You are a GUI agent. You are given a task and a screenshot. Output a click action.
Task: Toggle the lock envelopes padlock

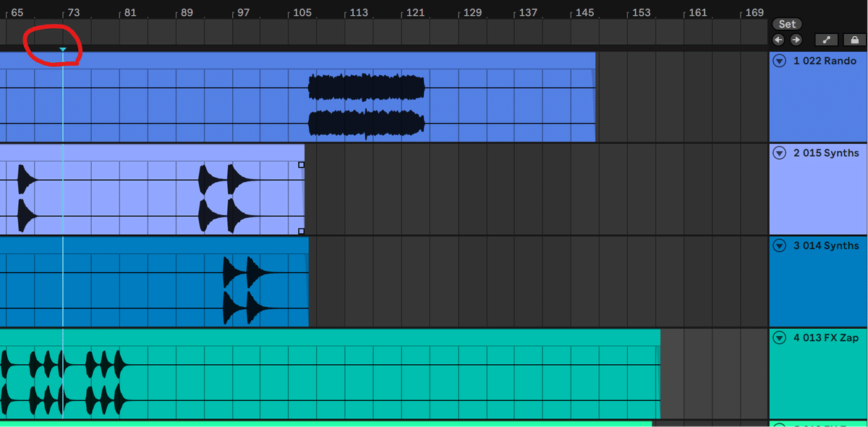pyautogui.click(x=854, y=40)
